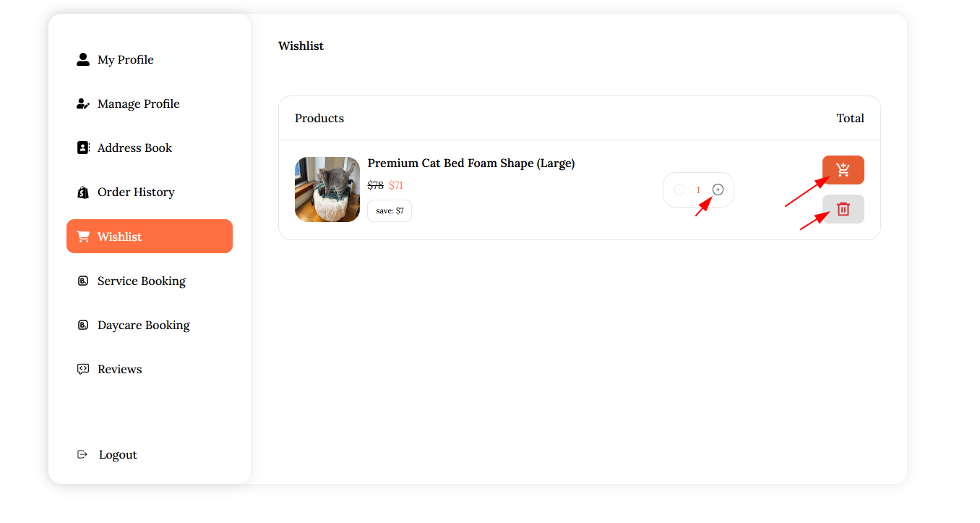Click the Premium Cat Bed Foam Shape title
Viewport: 980px width, 523px height.
[x=471, y=163]
